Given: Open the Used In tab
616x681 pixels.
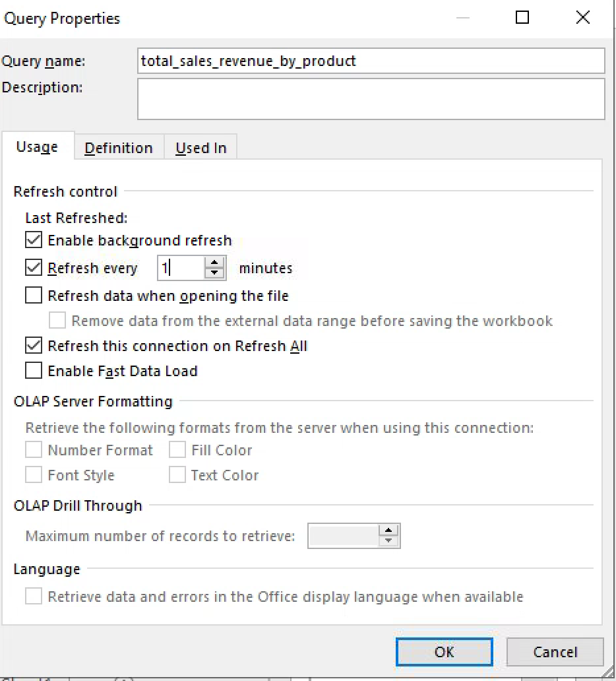Looking at the screenshot, I should (200, 148).
